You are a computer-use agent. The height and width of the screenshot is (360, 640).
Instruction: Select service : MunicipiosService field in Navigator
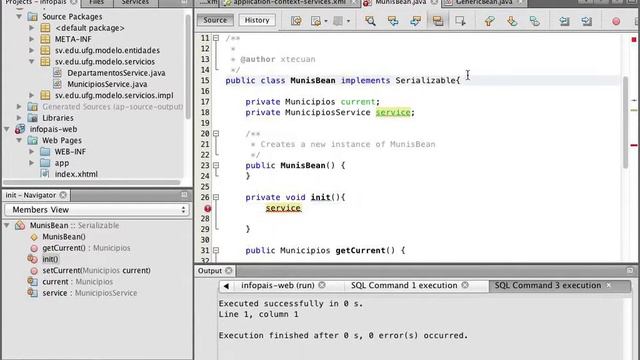coord(90,293)
